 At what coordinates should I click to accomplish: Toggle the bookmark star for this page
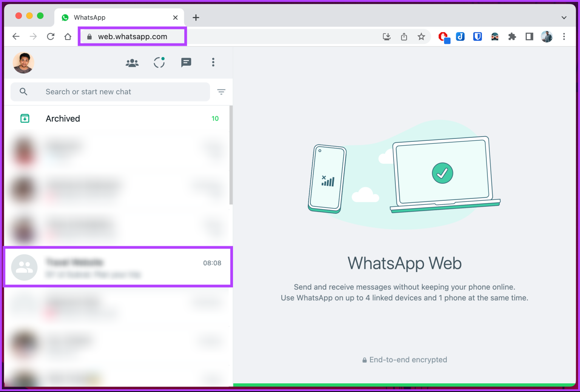pyautogui.click(x=421, y=36)
